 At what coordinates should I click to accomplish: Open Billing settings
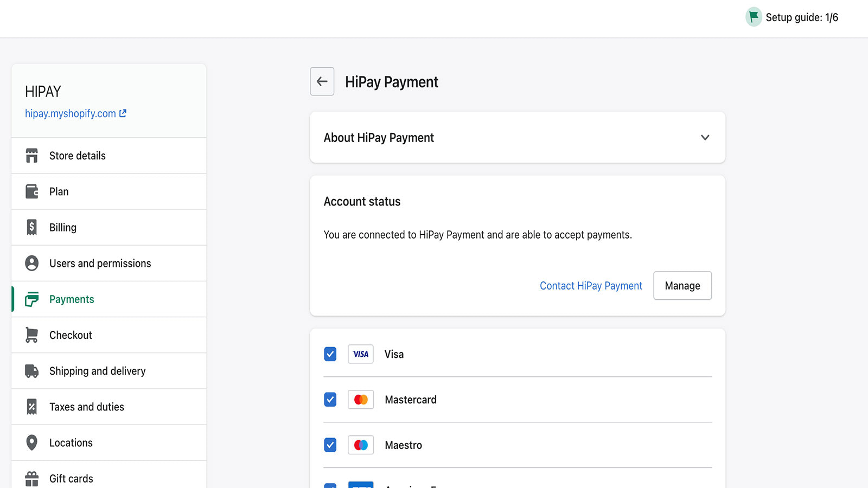(109, 227)
